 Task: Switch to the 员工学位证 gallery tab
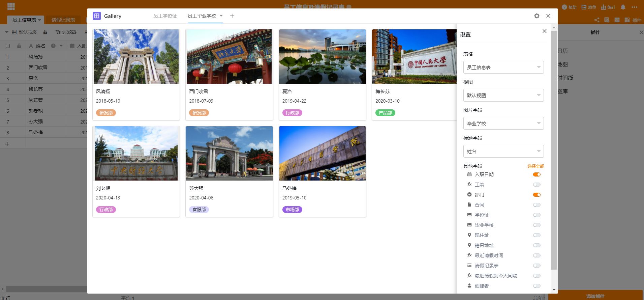[165, 16]
